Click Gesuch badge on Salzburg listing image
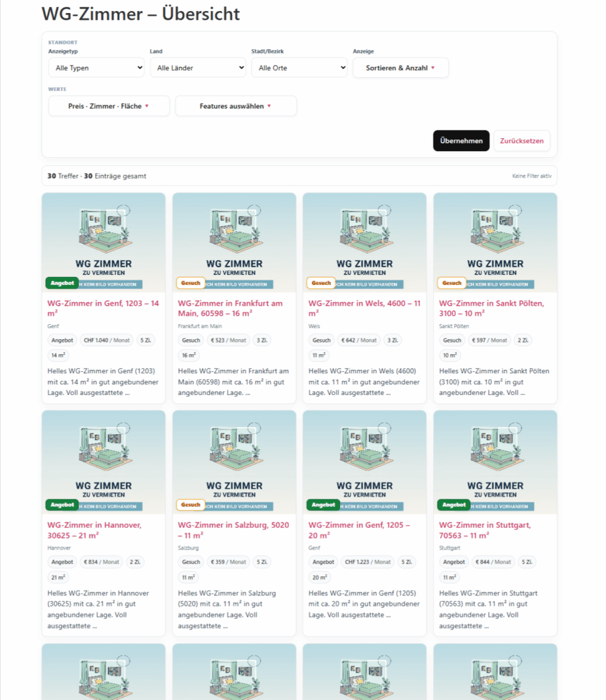Screen dimensions: 606x700 [191, 504]
